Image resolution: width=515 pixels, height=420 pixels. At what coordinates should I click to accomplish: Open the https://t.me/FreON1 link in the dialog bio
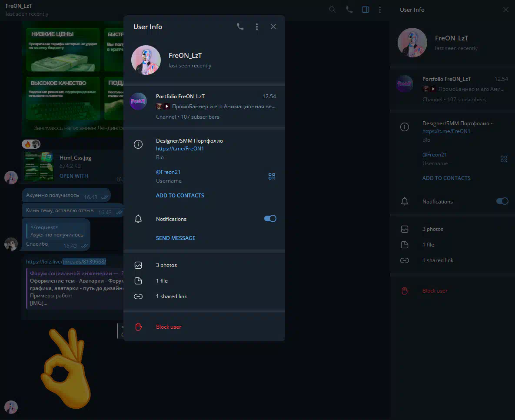click(180, 149)
